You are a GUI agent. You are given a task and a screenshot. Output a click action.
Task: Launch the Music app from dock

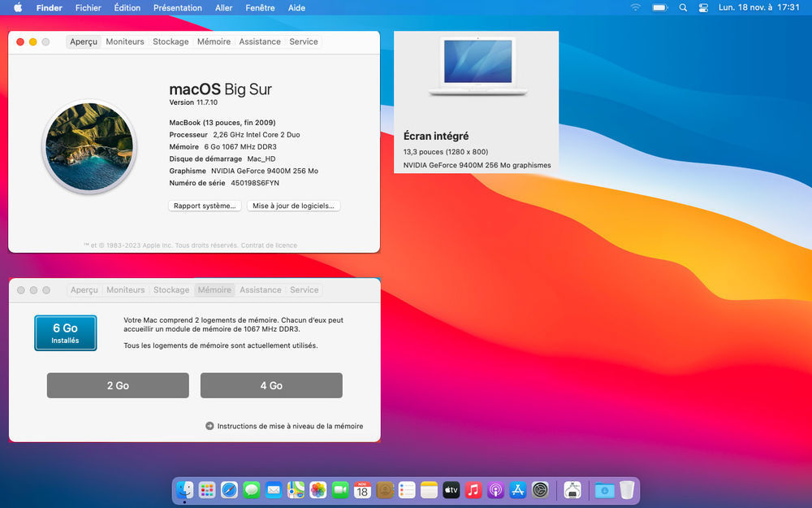coord(473,490)
